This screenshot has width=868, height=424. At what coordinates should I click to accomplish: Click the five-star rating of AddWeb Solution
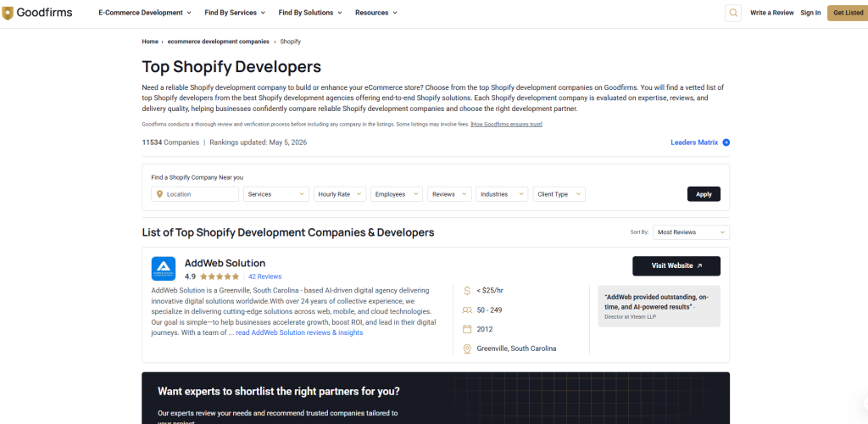(x=220, y=276)
